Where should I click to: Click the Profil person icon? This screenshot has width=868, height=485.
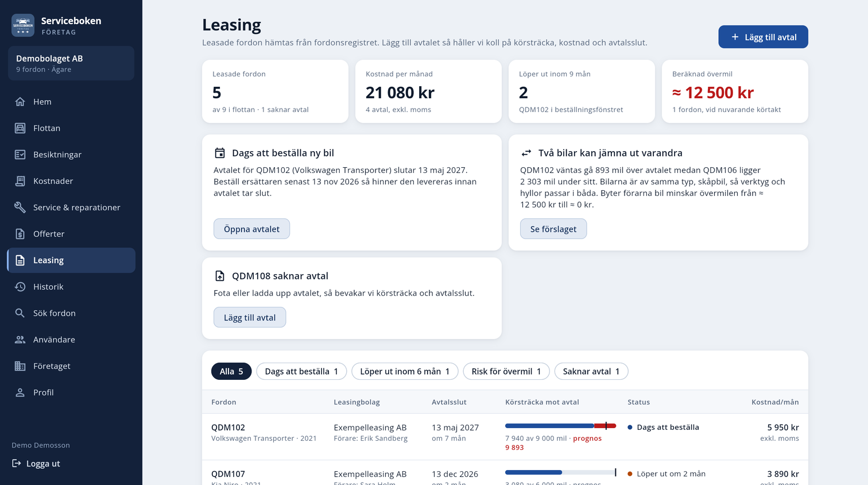point(20,392)
